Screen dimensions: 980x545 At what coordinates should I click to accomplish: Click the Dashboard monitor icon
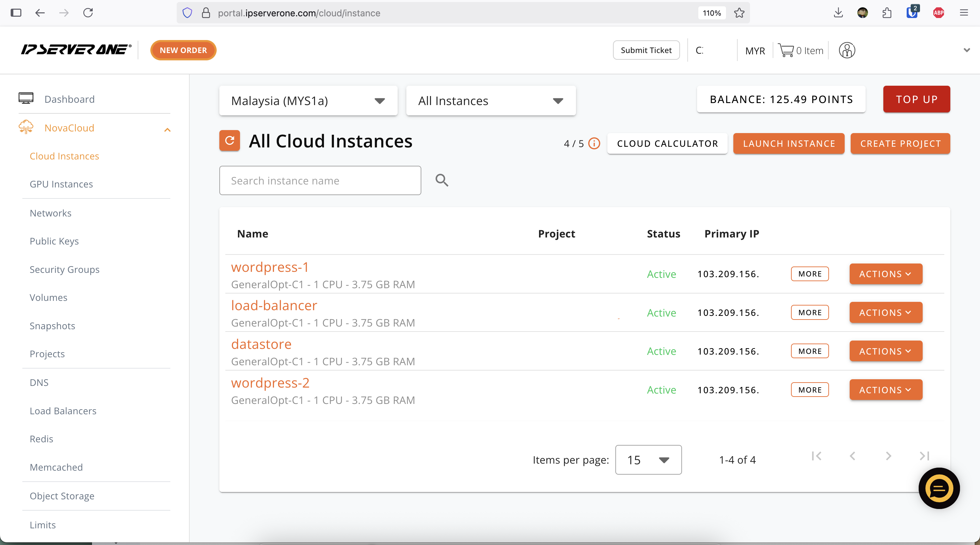(x=26, y=99)
